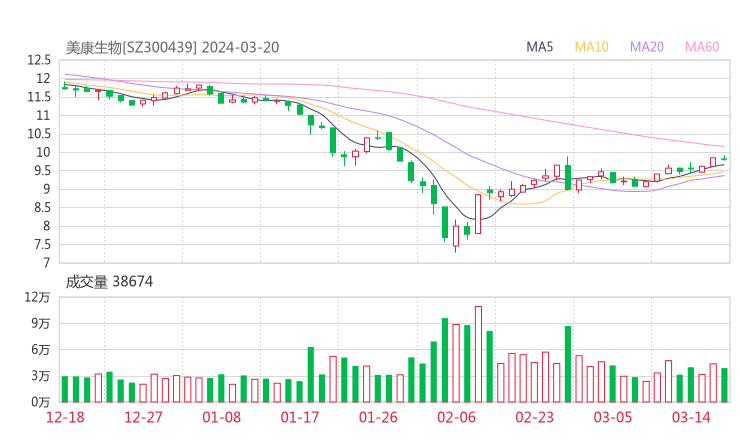Click the 6万 volume axis label
The width and height of the screenshot is (740, 440).
(x=41, y=350)
